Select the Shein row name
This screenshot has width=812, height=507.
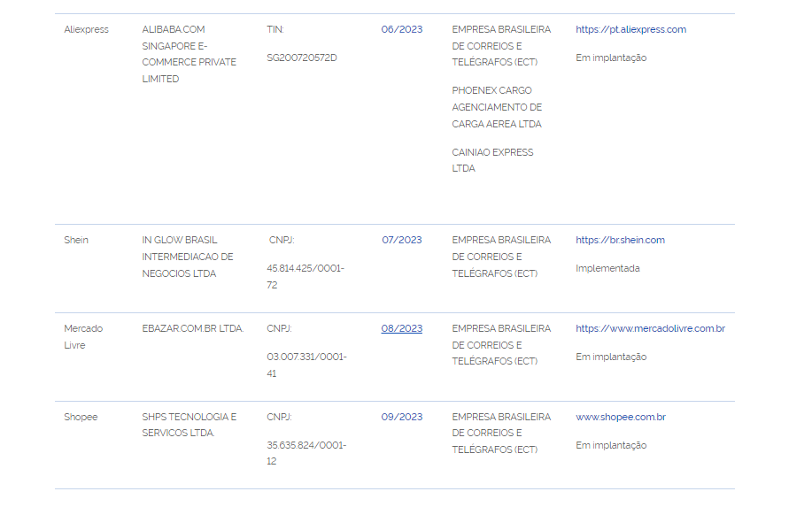pos(76,240)
